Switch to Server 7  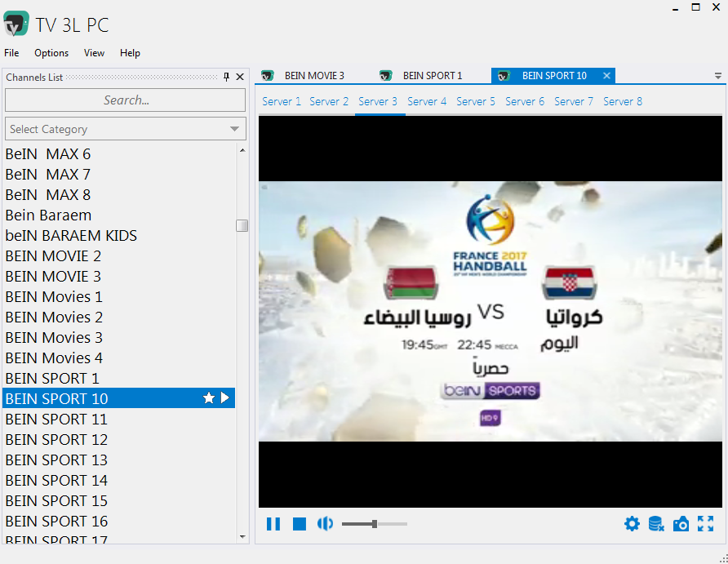[574, 102]
